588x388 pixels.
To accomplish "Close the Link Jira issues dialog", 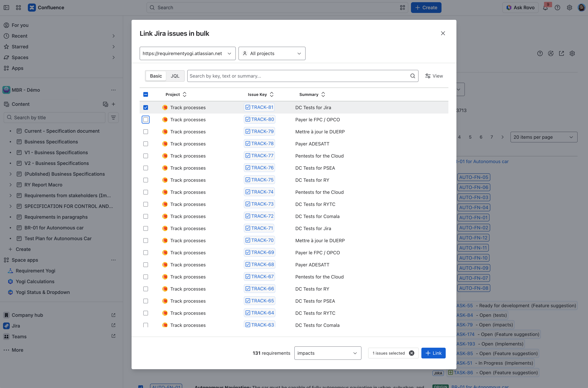I will tap(443, 33).
